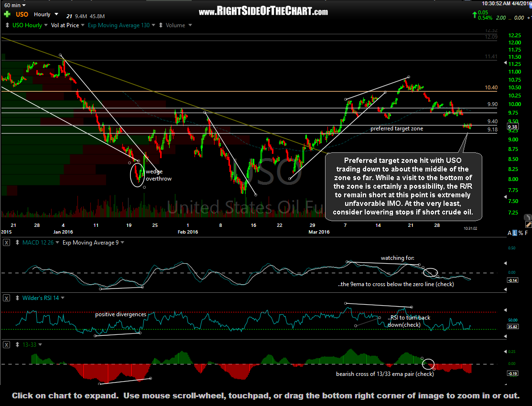Toggle the L log scale option
532x406 pixels.
[514, 232]
